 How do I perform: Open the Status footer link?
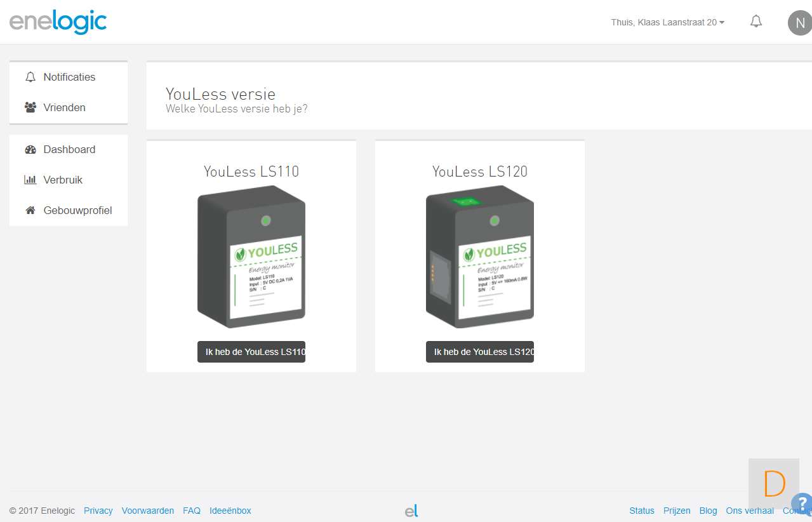(642, 511)
